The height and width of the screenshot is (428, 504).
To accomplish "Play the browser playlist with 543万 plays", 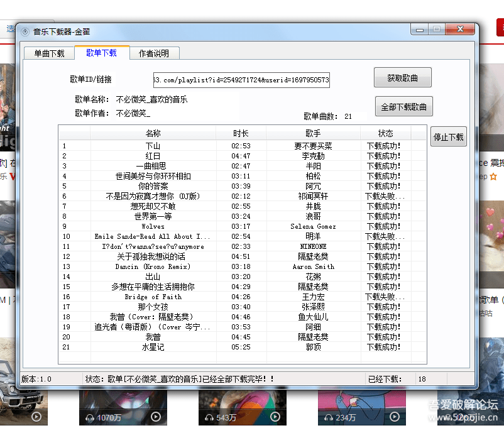I will coord(275,417).
